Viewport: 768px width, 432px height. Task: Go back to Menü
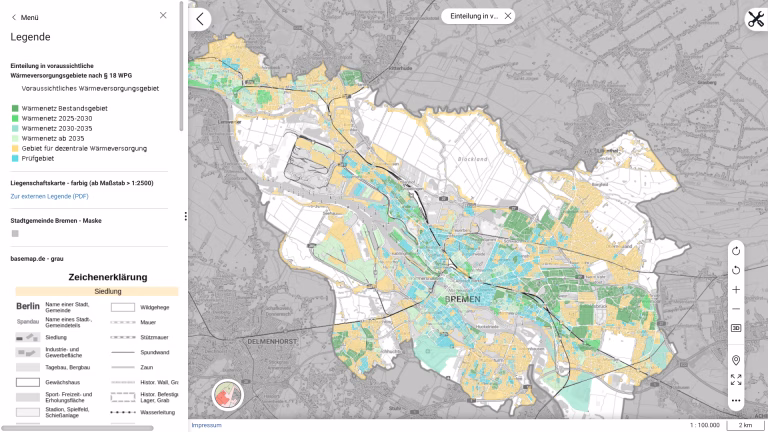pyautogui.click(x=25, y=17)
